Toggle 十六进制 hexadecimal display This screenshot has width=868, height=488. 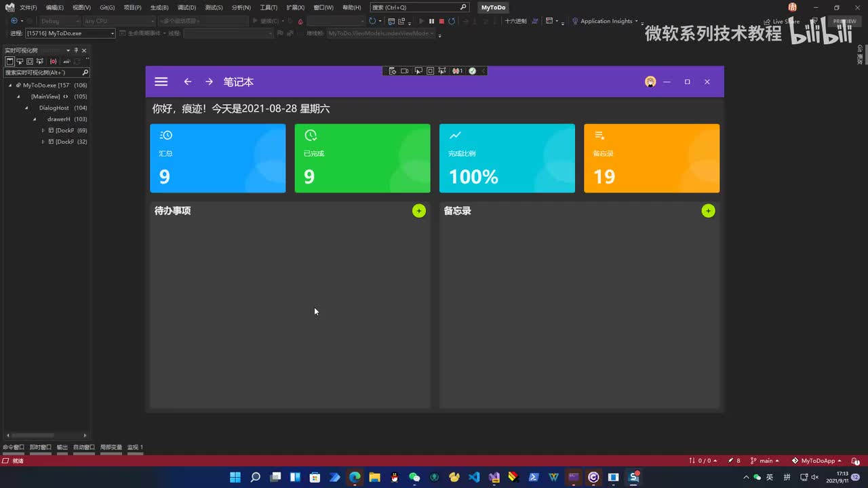[x=516, y=21]
